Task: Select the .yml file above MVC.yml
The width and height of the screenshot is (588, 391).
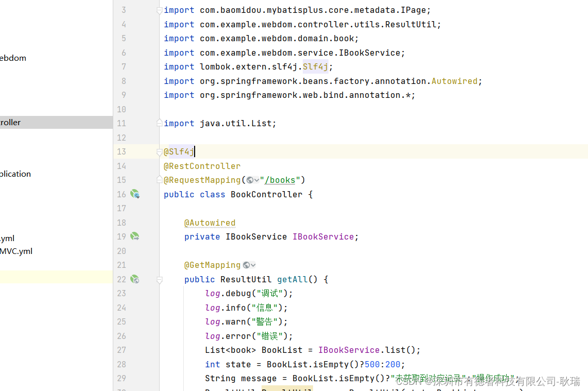Action: pos(7,239)
